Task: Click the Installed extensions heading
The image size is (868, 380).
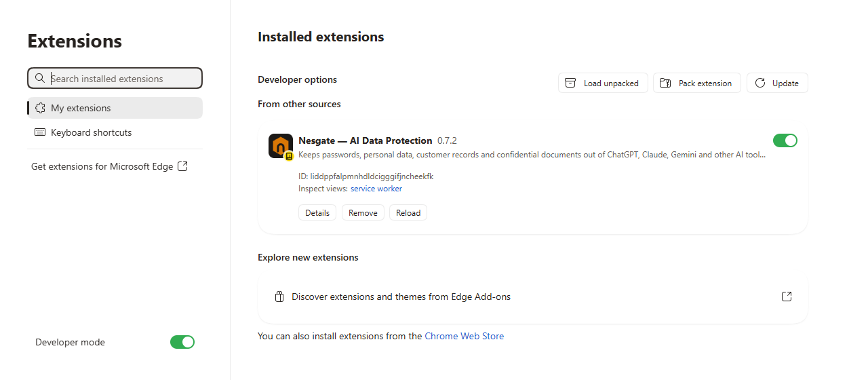Action: point(321,37)
